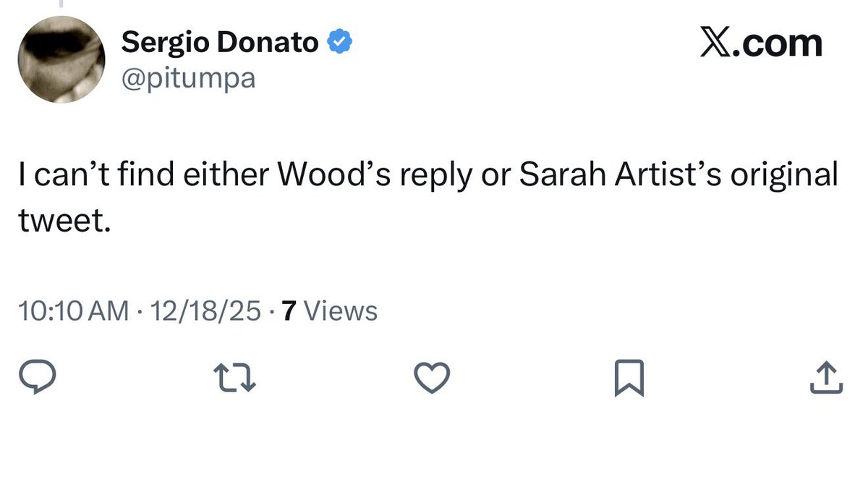
Task: Toggle the bookmark state on this post
Action: click(x=629, y=376)
